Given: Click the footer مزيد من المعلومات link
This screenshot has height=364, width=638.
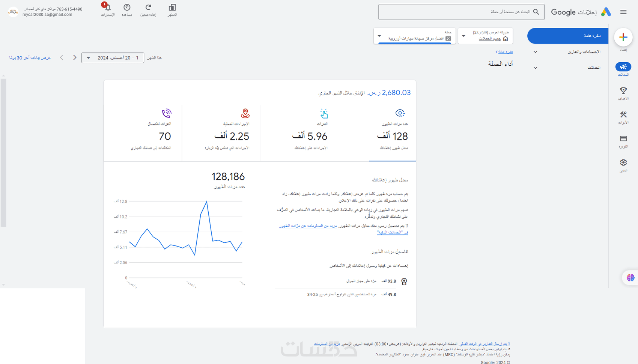Looking at the screenshot, I should pos(327,344).
